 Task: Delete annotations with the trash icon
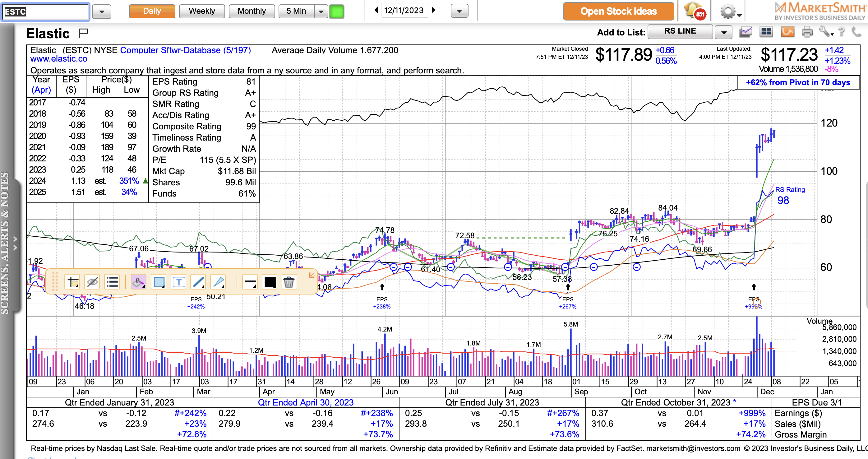pos(289,282)
